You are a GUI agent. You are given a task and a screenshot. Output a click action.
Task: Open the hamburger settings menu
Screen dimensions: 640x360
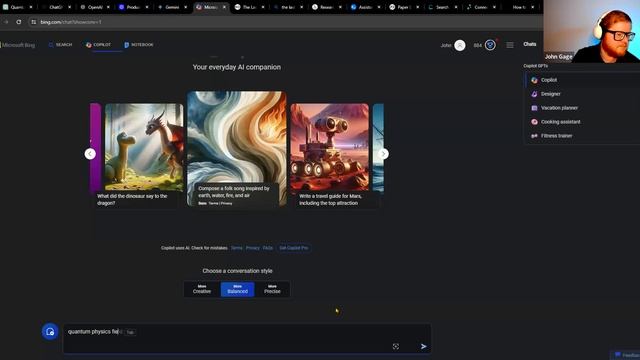(x=510, y=45)
